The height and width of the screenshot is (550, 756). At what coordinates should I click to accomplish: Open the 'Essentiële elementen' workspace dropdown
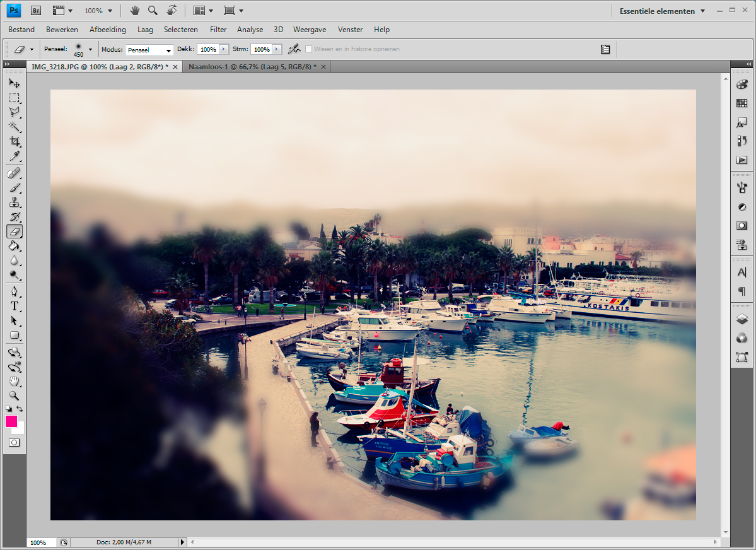(x=663, y=11)
